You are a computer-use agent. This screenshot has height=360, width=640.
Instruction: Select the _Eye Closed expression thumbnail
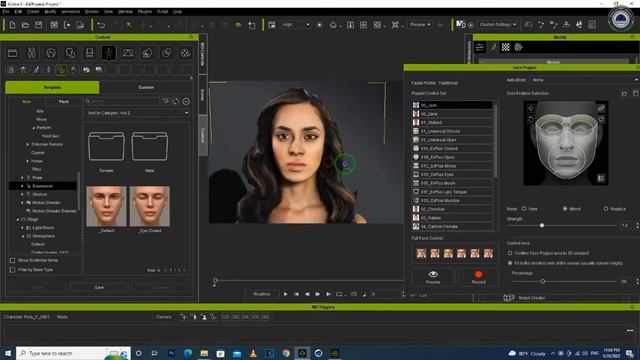149,206
